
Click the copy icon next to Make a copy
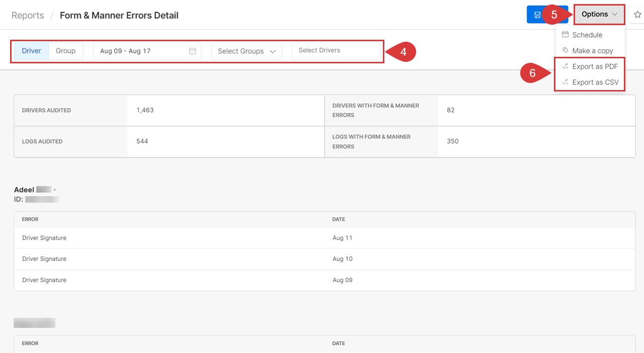565,50
